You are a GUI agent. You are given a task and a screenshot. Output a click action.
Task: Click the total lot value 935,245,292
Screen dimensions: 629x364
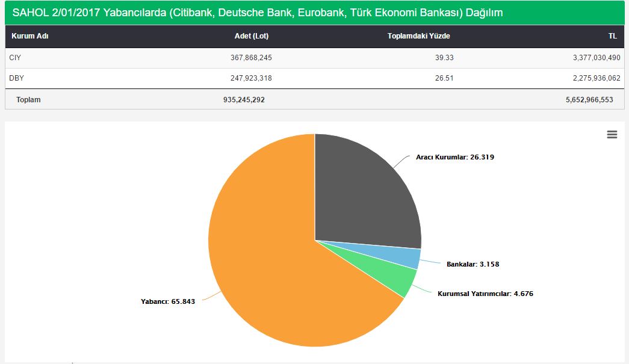(244, 100)
